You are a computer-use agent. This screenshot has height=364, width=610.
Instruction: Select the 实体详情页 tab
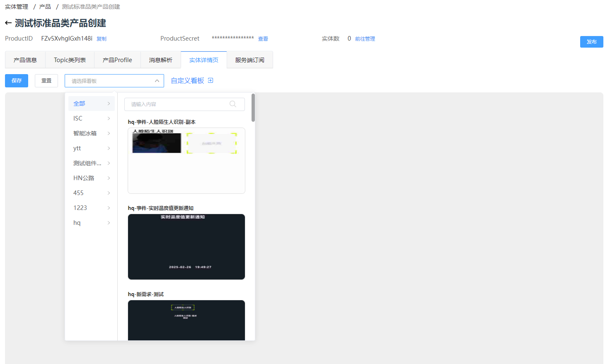[x=204, y=60]
